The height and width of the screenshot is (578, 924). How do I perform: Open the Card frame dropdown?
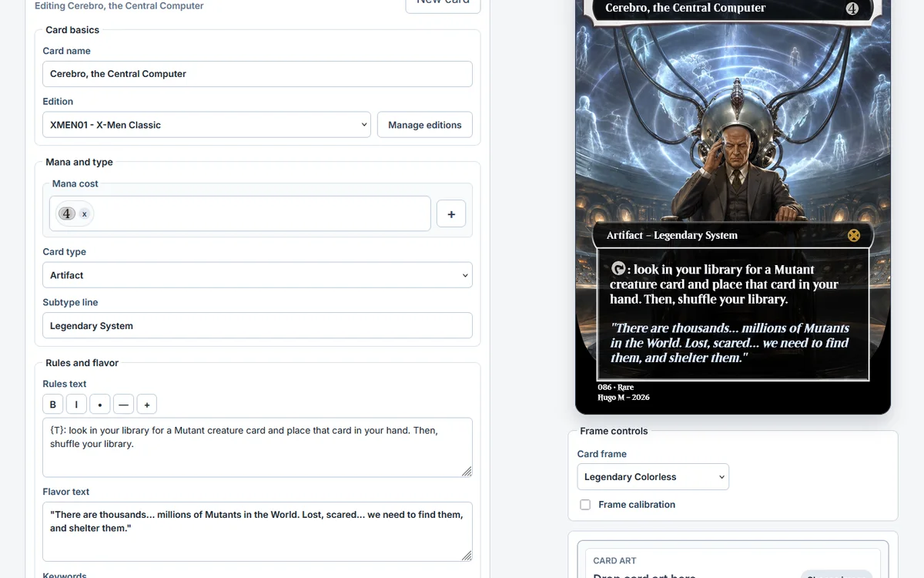point(653,477)
